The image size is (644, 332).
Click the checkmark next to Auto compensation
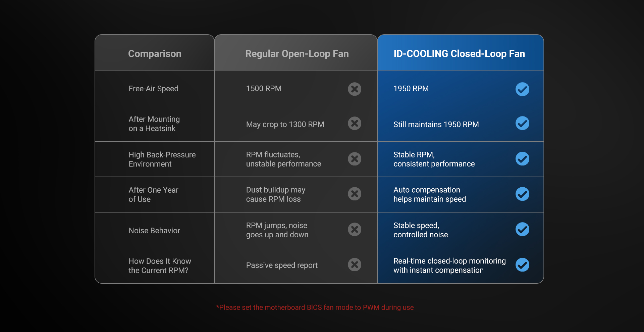pos(522,194)
